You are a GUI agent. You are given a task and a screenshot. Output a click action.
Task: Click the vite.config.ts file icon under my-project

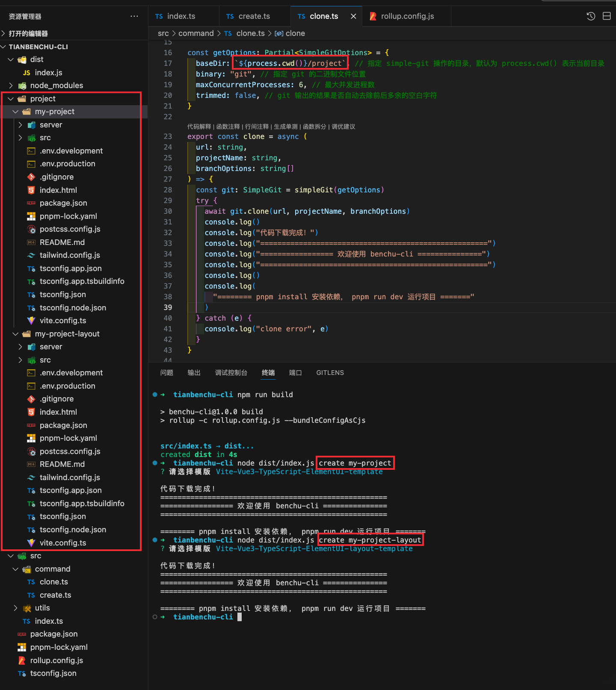[x=31, y=321]
